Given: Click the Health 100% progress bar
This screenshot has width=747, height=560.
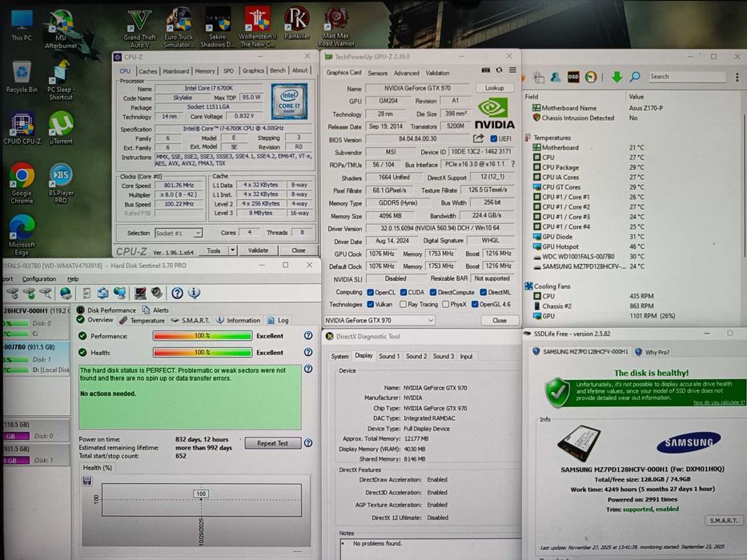Looking at the screenshot, I should pyautogui.click(x=203, y=353).
